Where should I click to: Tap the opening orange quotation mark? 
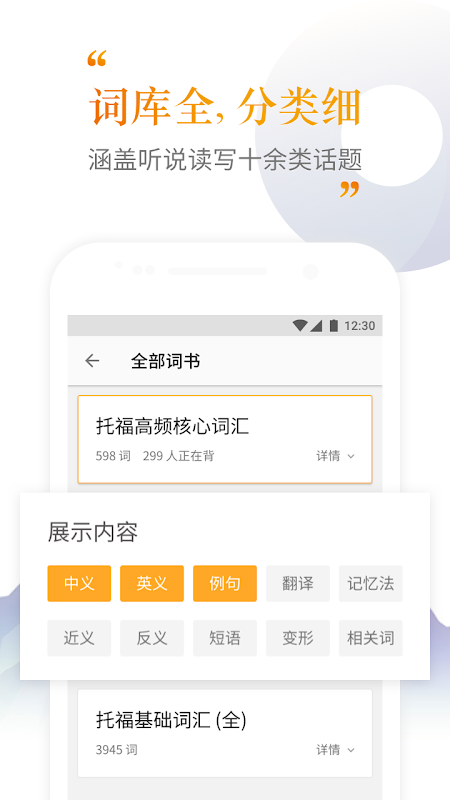click(x=96, y=59)
